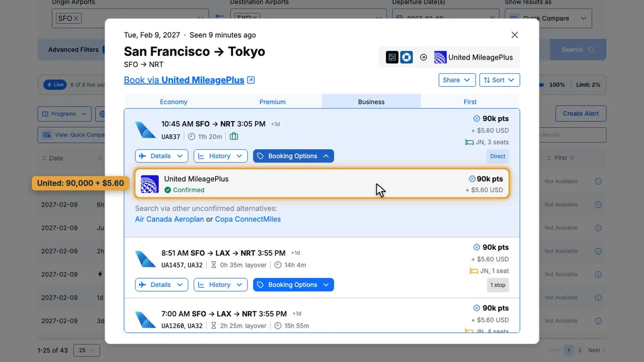644x362 pixels.
Task: Switch to the First tab
Action: coord(470,102)
